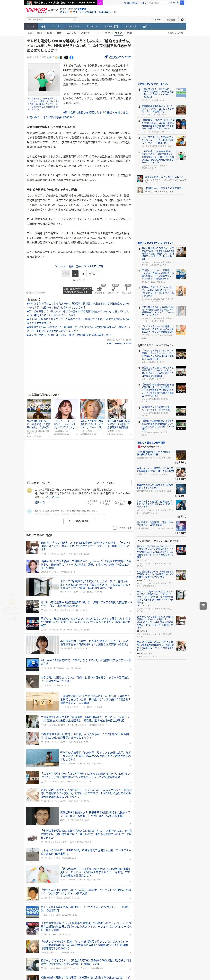Viewport: 210px width, 980px height.
Task: Open ランキング tab in navigation bar
Action: tap(130, 26)
